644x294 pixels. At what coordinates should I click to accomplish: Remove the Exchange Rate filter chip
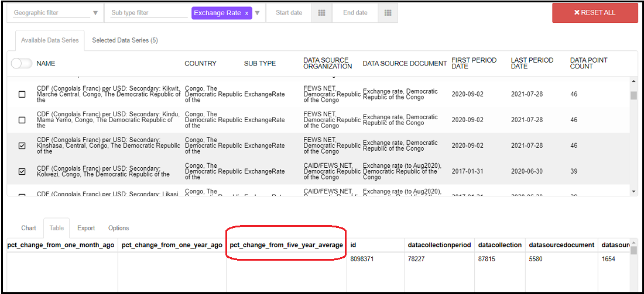tap(246, 13)
